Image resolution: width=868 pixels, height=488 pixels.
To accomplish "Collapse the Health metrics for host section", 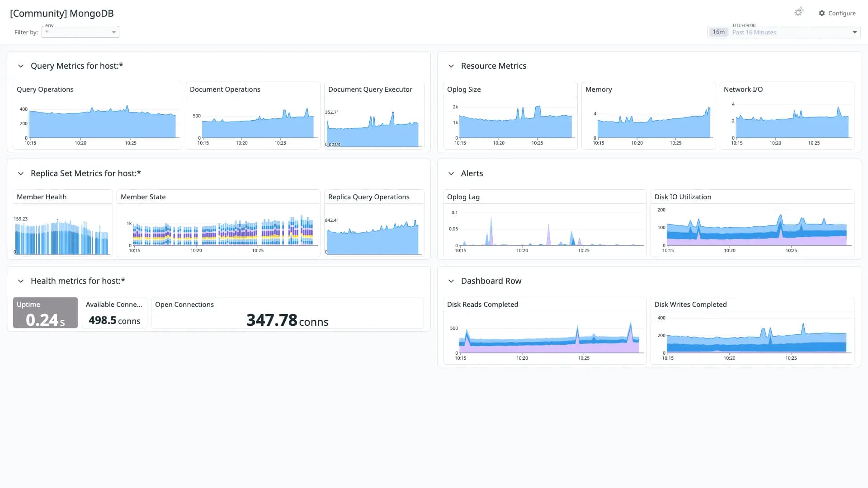I will click(20, 281).
